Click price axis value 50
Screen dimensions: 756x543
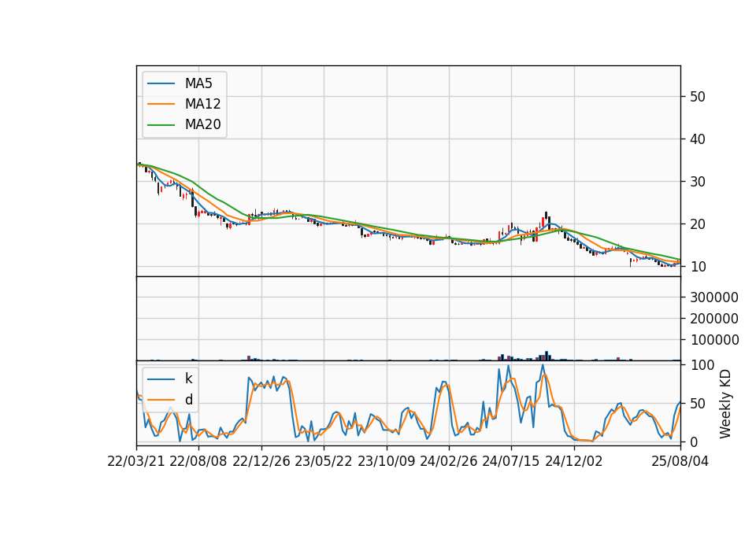point(697,97)
